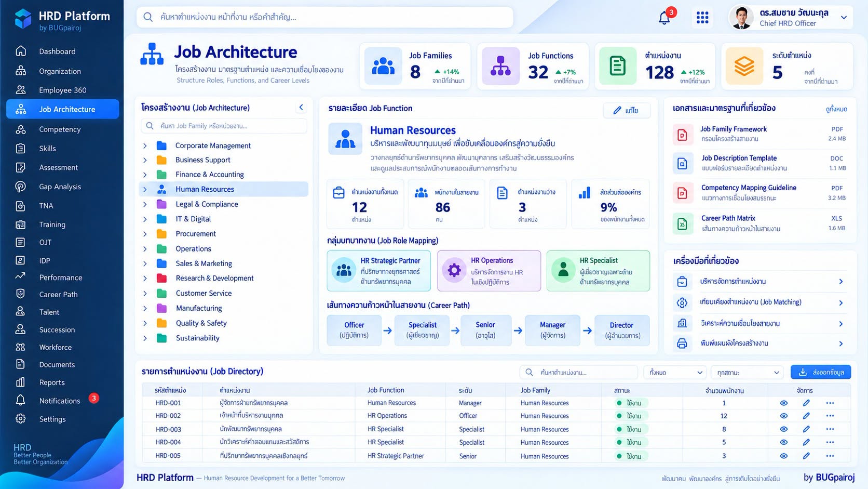Expand the Corporate Management folder
The image size is (868, 489).
tap(145, 146)
